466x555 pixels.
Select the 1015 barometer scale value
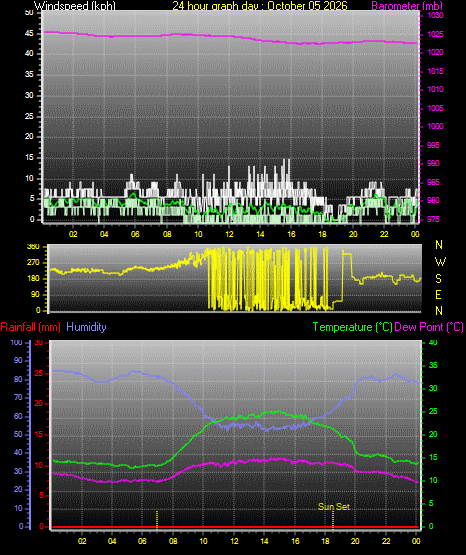[x=435, y=71]
